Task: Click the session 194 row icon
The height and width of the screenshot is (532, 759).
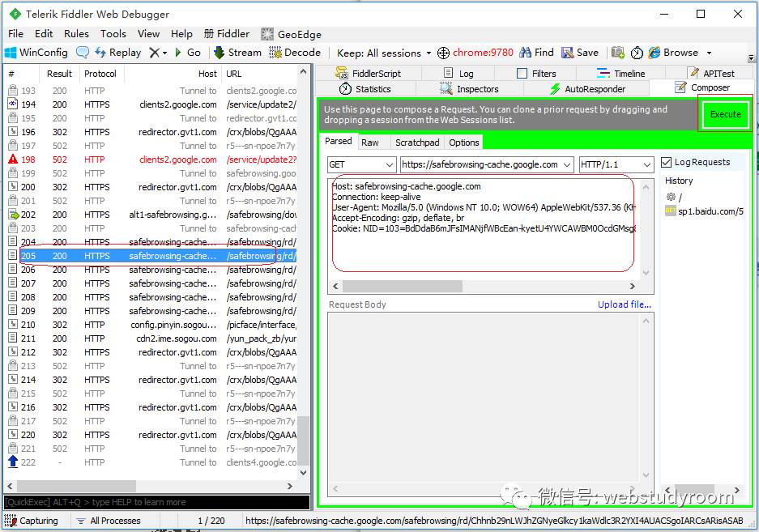Action: [x=13, y=104]
